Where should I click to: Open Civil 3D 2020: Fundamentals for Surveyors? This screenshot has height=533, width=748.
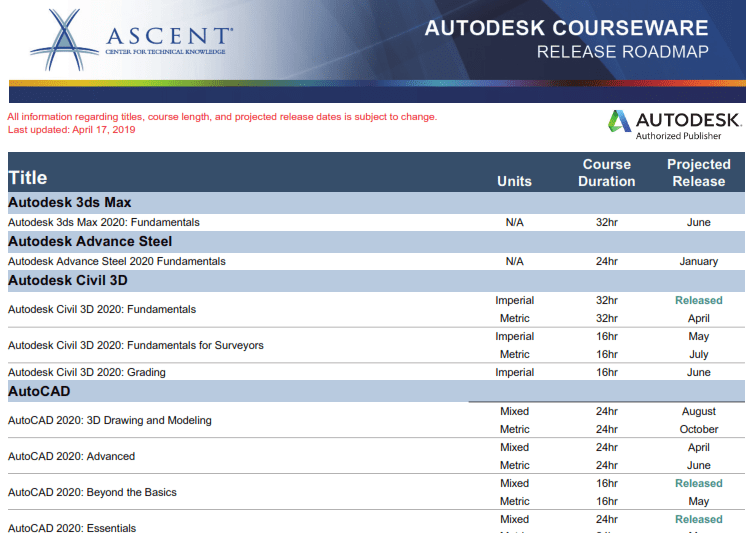point(136,345)
